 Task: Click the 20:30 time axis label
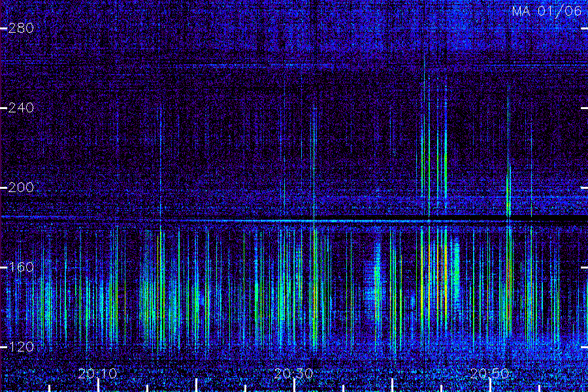pyautogui.click(x=293, y=374)
